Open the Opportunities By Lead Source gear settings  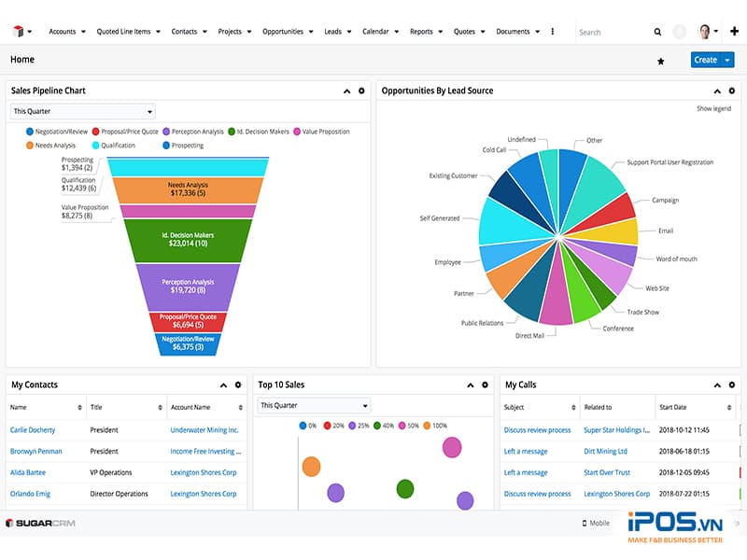(x=732, y=91)
